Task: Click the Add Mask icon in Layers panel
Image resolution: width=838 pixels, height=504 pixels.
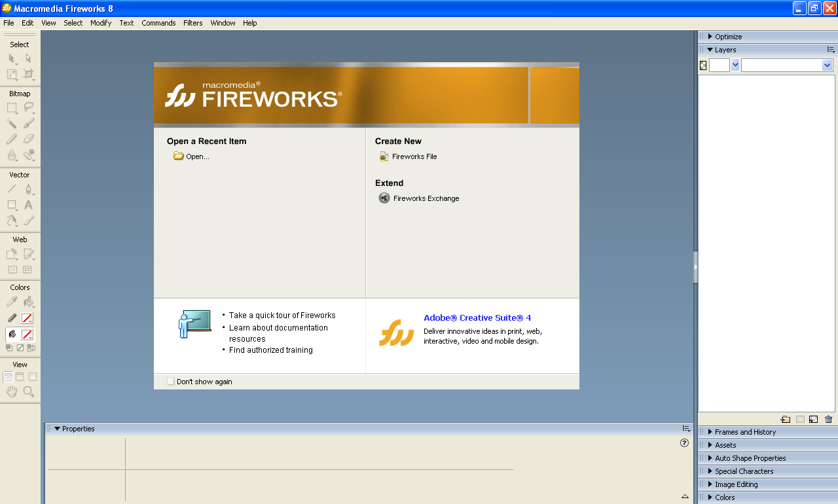Action: pyautogui.click(x=799, y=420)
